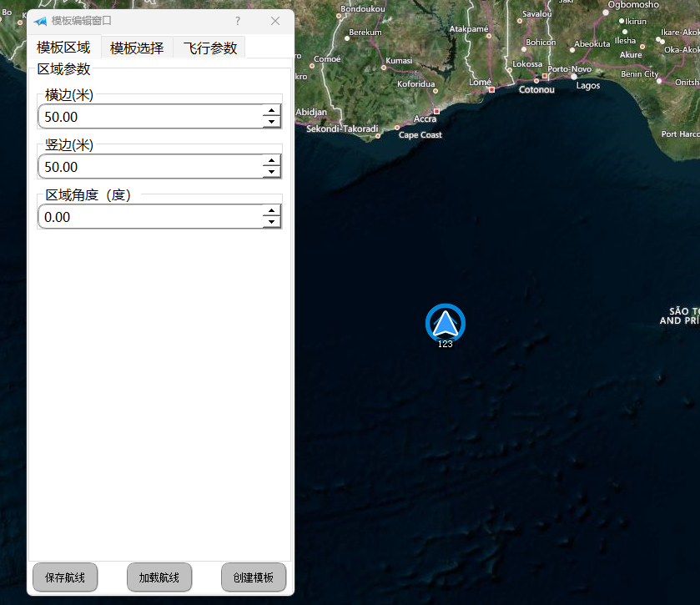Click the Porto-Novo label on map
Screen dimensions: 700x605
click(x=570, y=69)
